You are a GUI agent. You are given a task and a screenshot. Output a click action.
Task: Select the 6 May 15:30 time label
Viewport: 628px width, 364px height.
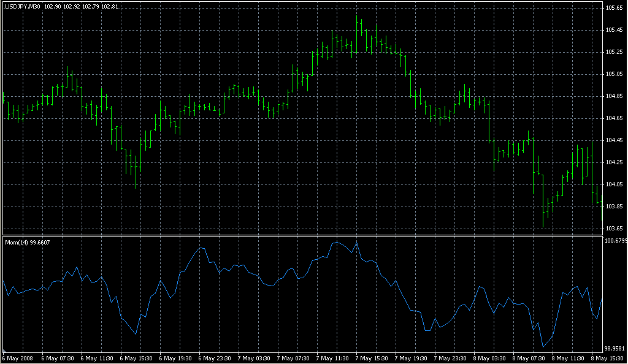click(x=136, y=358)
